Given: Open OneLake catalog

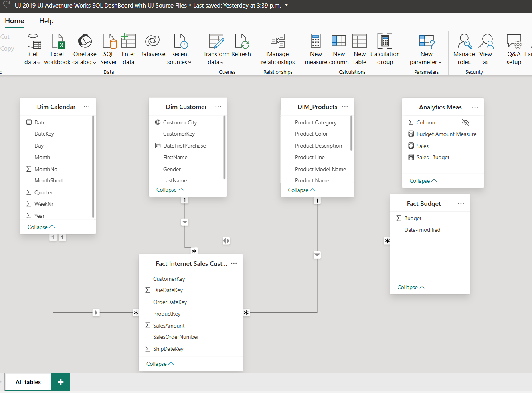Looking at the screenshot, I should 85,49.
